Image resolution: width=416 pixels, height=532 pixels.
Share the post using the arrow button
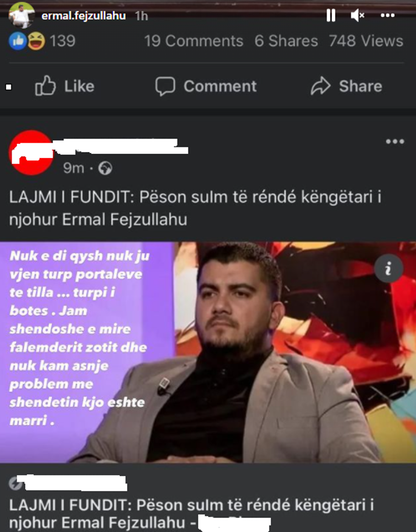pos(346,86)
